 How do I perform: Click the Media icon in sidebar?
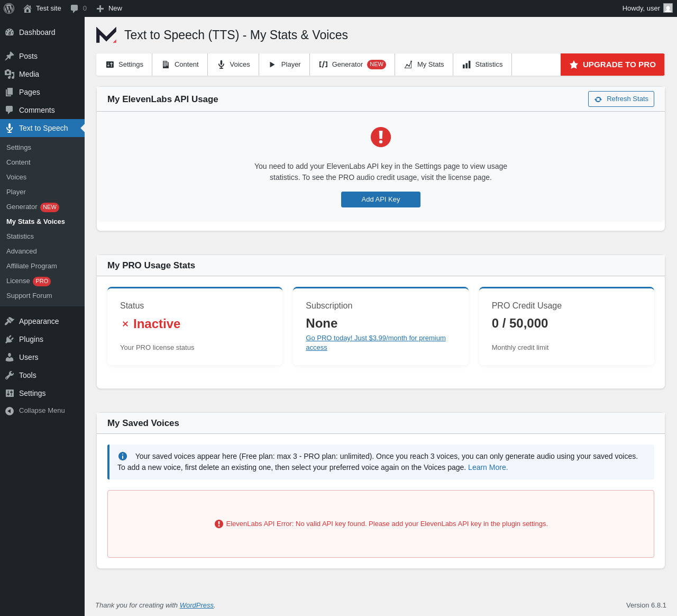(10, 74)
